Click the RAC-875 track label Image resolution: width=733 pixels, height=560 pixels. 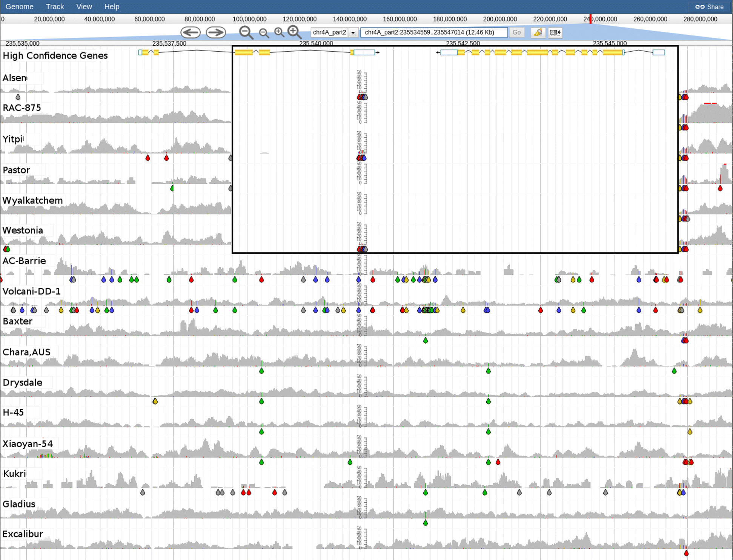[x=22, y=108]
